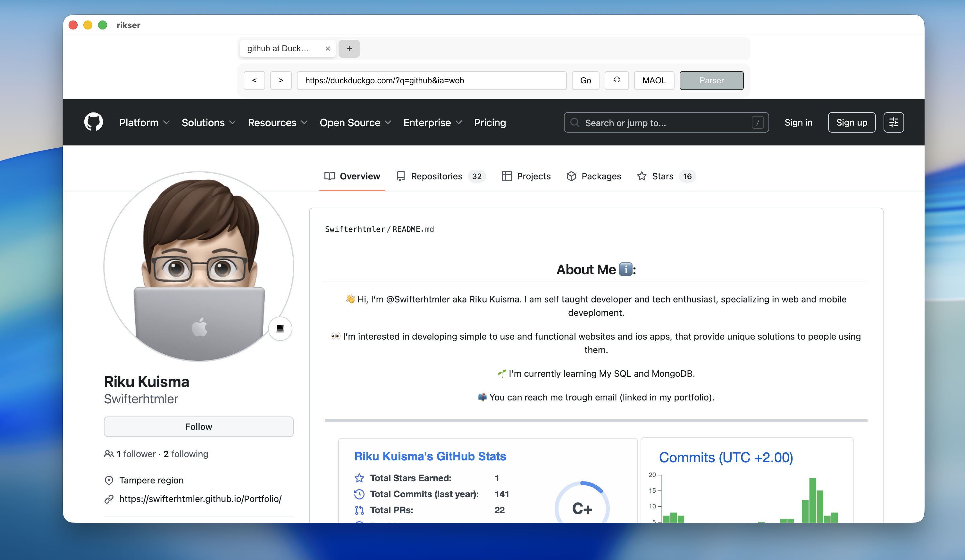Follow Riku Kuisma with Follow button
Viewport: 965px width, 560px height.
[198, 426]
